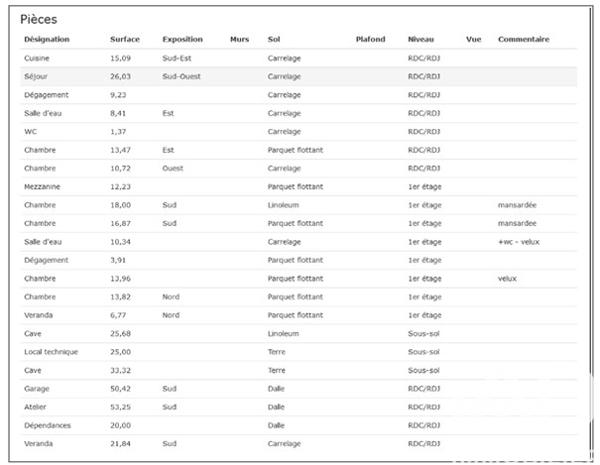This screenshot has height=465, width=600.
Task: Click the "+wc - velux" comment cell
Action: [x=517, y=241]
